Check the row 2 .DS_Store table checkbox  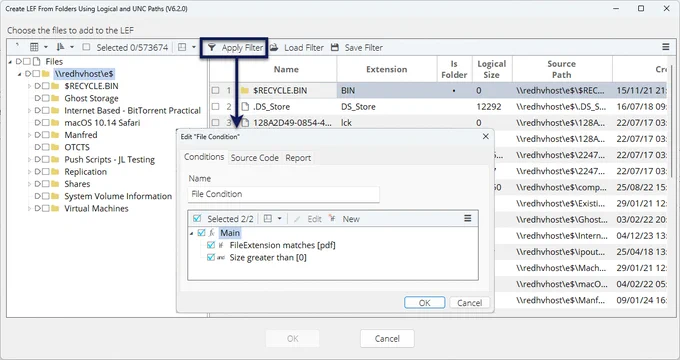coord(216,107)
